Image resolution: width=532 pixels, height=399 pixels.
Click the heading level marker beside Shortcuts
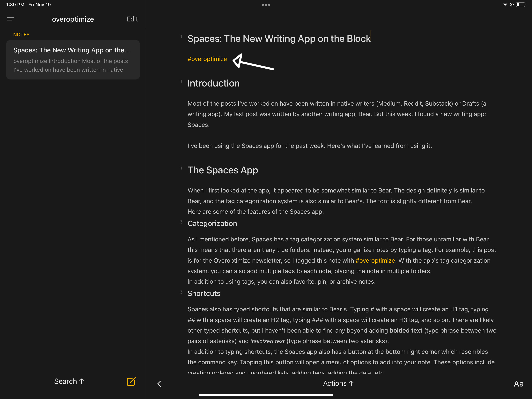click(181, 292)
